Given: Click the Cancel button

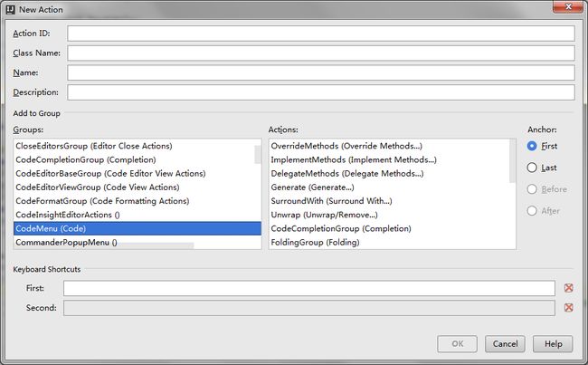Looking at the screenshot, I should pyautogui.click(x=505, y=343).
